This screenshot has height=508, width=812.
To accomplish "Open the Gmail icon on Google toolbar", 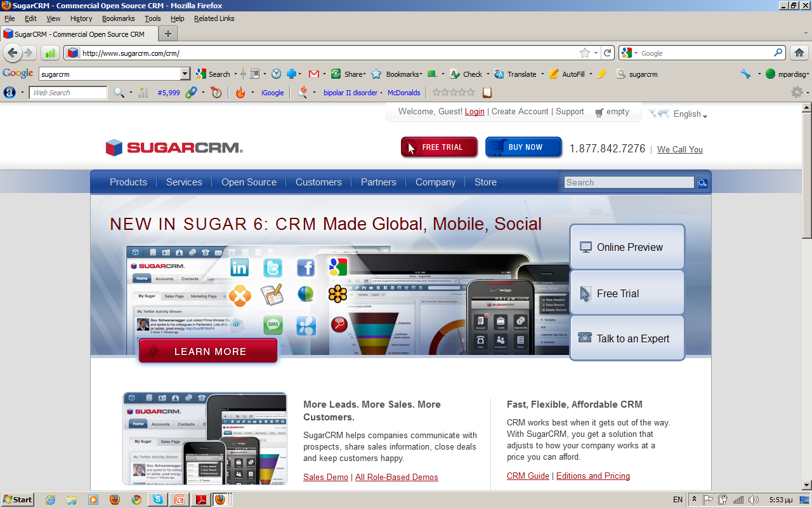I will tap(313, 74).
